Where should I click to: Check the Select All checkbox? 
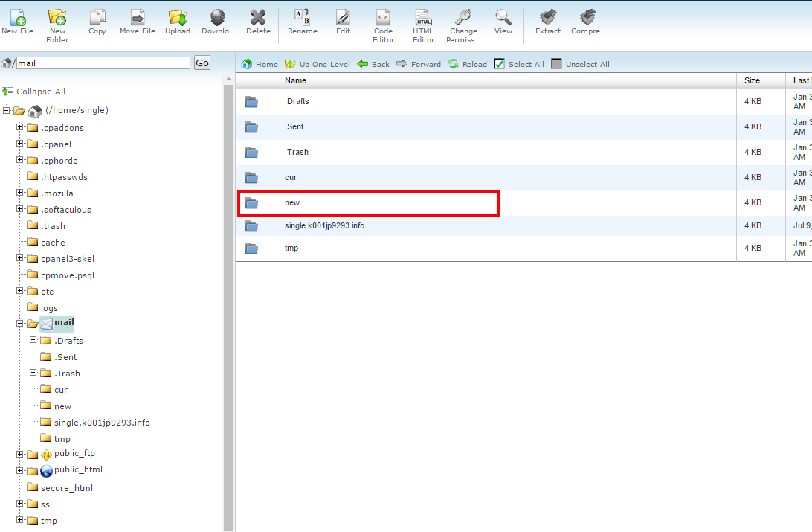500,64
